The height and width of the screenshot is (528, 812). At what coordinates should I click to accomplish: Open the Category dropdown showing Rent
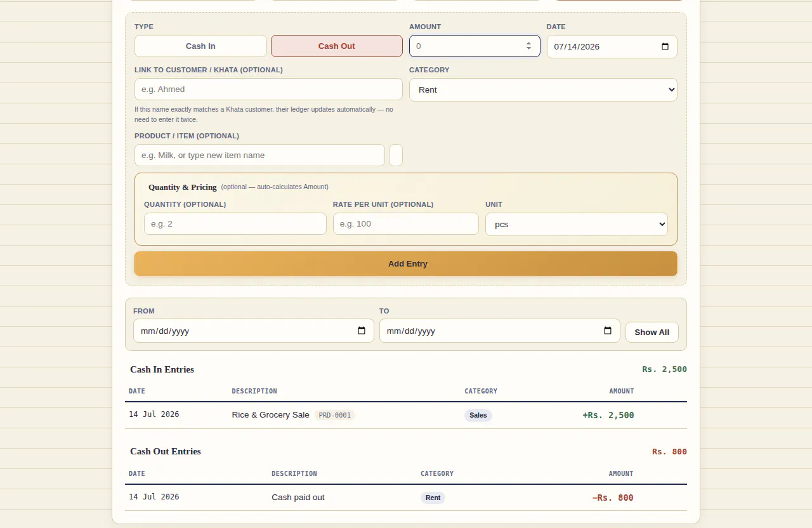[543, 89]
